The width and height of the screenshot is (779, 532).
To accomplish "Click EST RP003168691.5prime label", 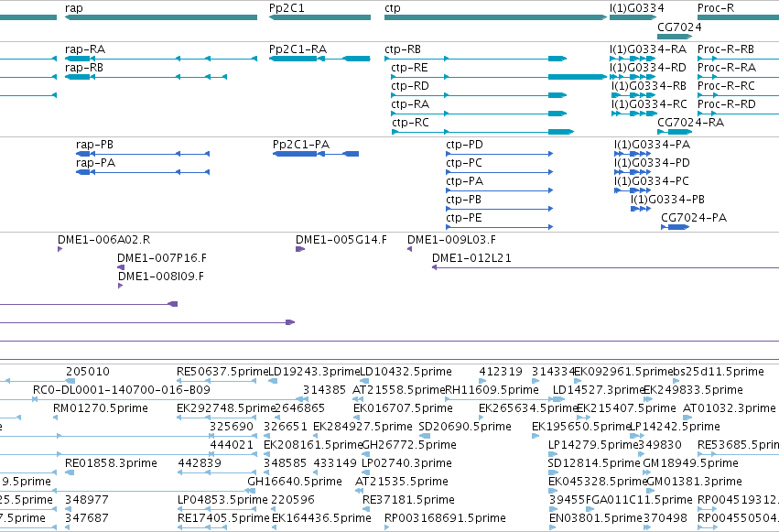I will click(x=445, y=518).
